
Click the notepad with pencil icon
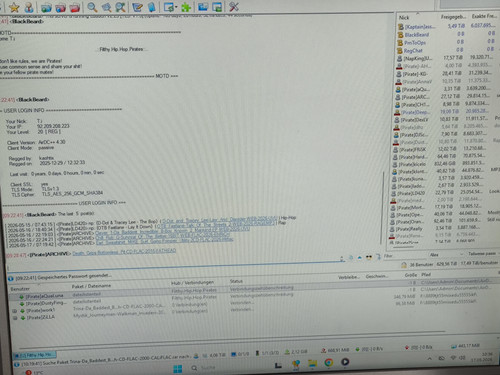click(137, 7)
